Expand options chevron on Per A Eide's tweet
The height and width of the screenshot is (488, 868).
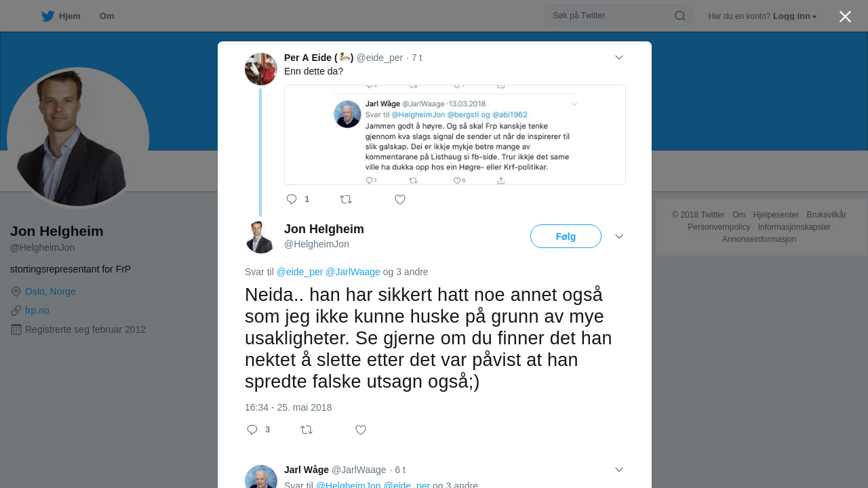619,58
